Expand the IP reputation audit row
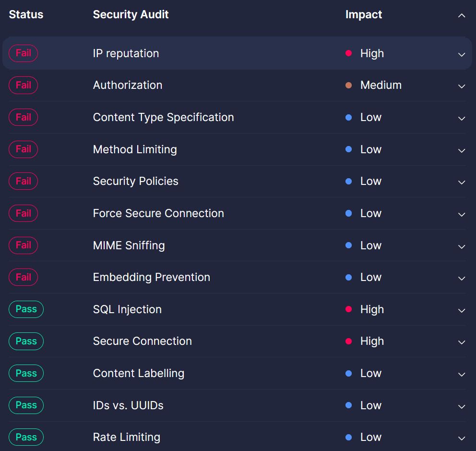The height and width of the screenshot is (451, 476). click(462, 54)
